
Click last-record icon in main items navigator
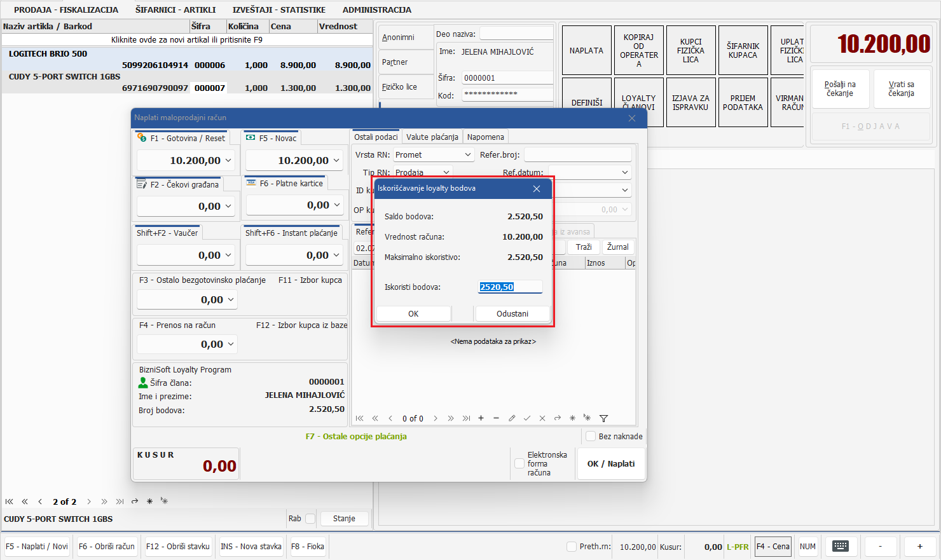tap(120, 502)
